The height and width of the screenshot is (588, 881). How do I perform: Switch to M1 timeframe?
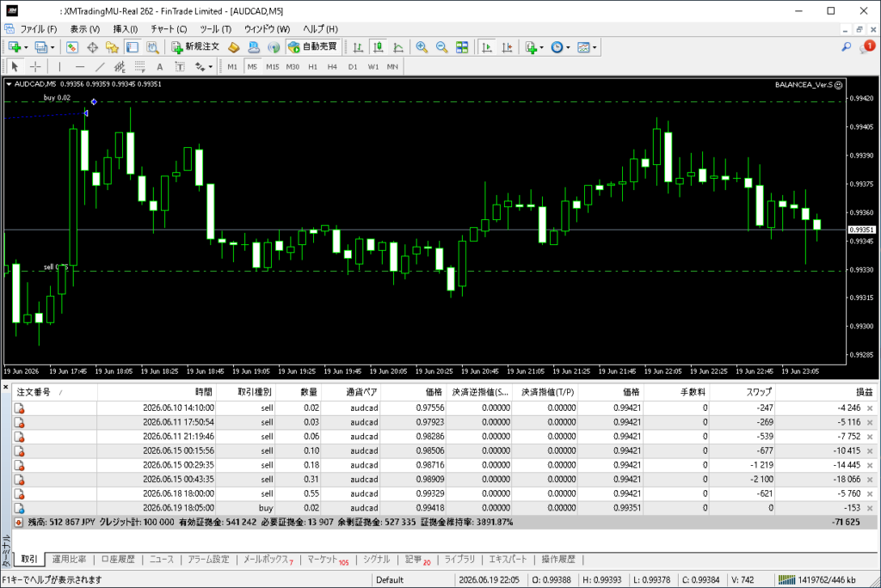pos(232,67)
